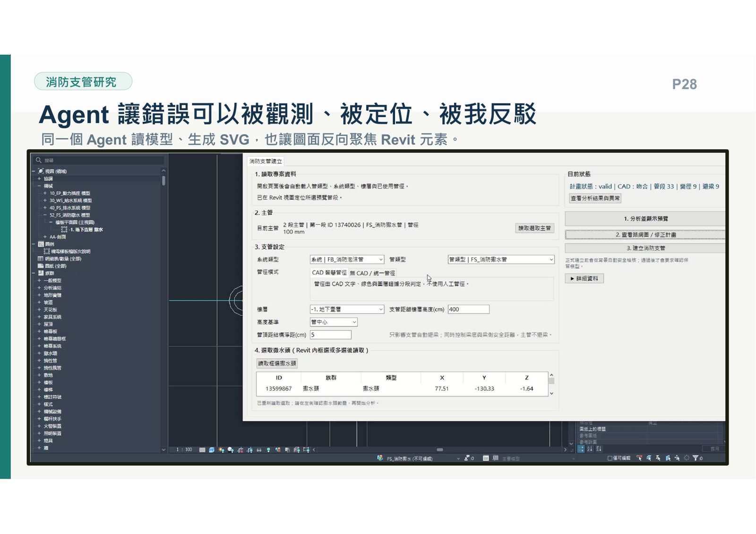Click the Reveal Hidden Elements lightbulb icon
Image resolution: width=756 pixels, height=534 pixels.
tap(268, 449)
